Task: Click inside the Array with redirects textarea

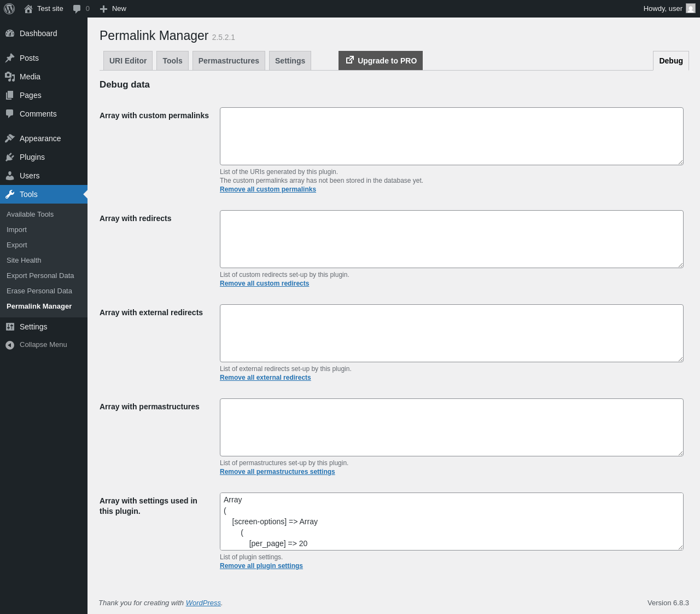Action: tap(451, 239)
